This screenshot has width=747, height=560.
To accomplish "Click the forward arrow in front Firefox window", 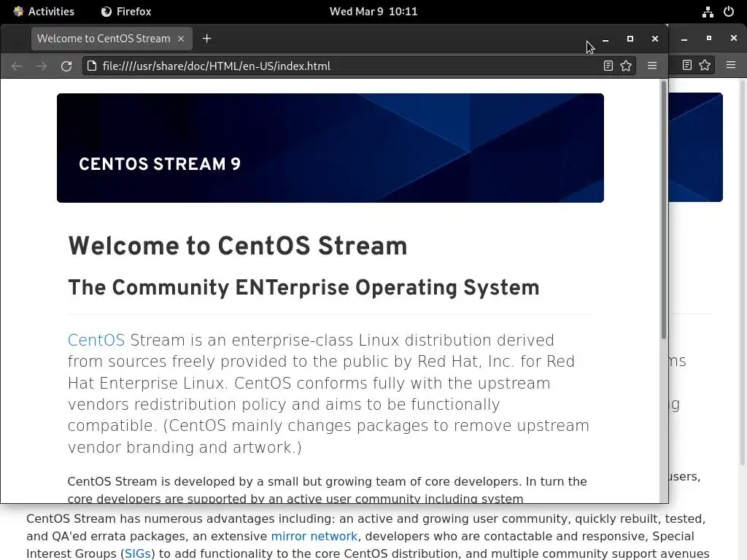I will point(42,66).
